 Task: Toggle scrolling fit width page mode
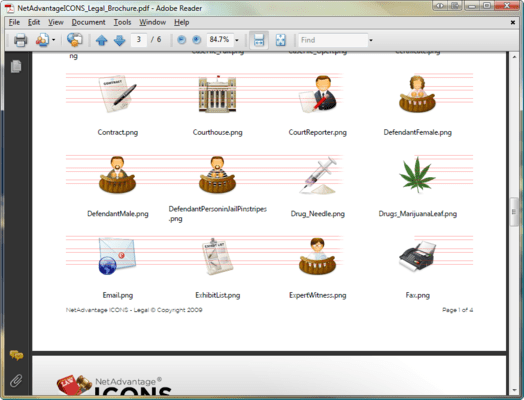[x=259, y=40]
